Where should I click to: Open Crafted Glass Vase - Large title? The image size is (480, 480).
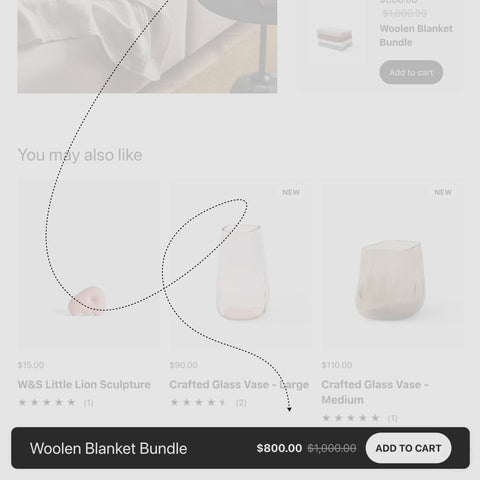pyautogui.click(x=239, y=384)
